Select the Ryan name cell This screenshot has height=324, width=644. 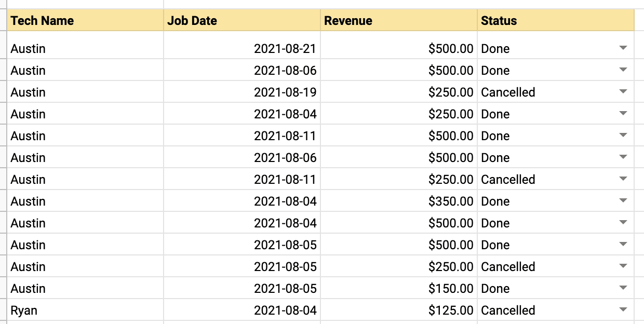pyautogui.click(x=85, y=310)
